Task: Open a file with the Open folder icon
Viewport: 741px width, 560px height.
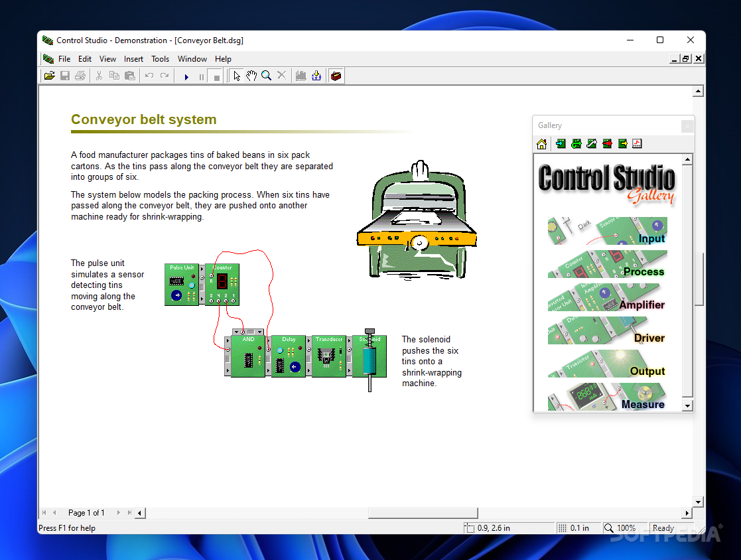Action: click(x=49, y=76)
